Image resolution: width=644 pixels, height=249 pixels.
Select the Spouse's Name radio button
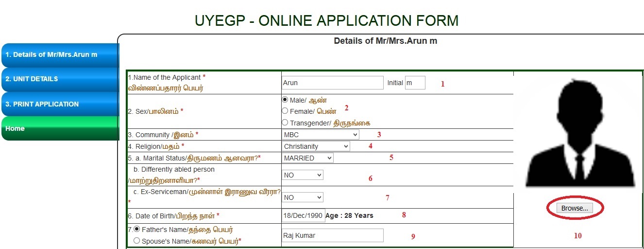pos(136,240)
